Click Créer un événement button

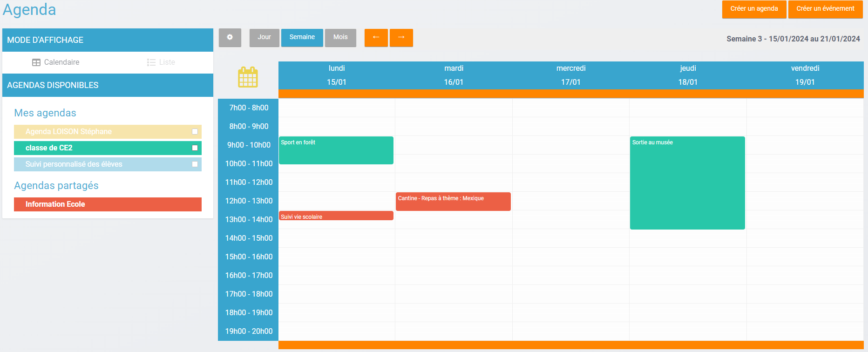(825, 9)
